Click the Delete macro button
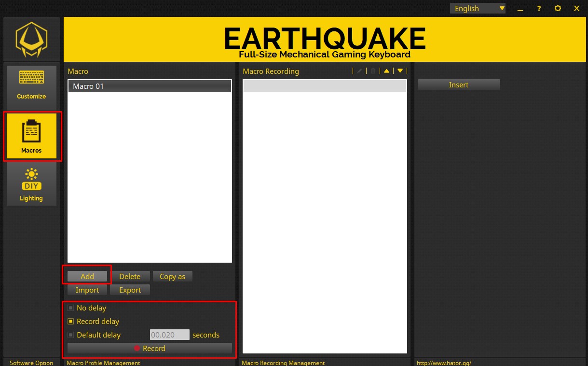The width and height of the screenshot is (588, 366). click(130, 276)
